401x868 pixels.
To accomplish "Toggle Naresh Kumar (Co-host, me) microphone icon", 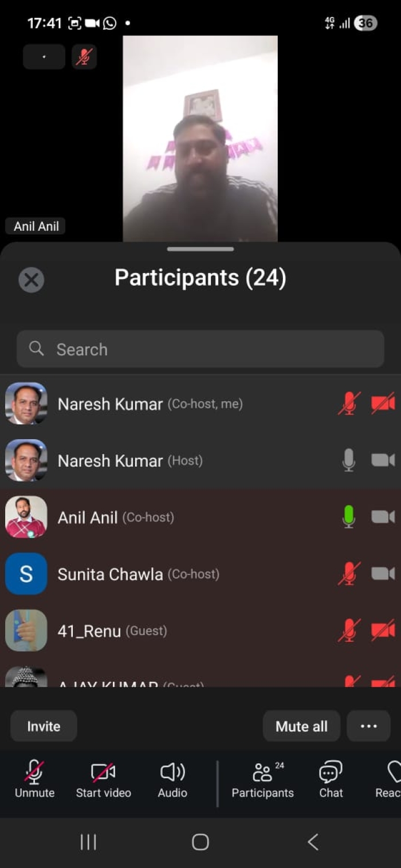I will (349, 404).
